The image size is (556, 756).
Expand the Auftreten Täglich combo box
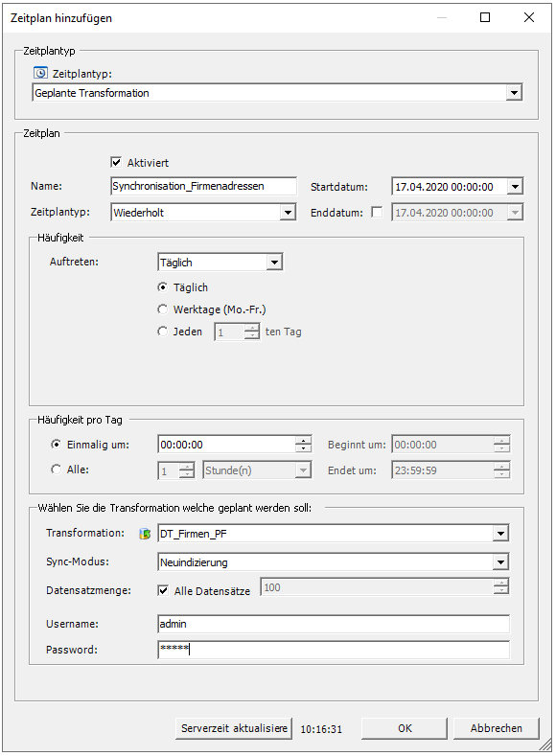point(274,263)
